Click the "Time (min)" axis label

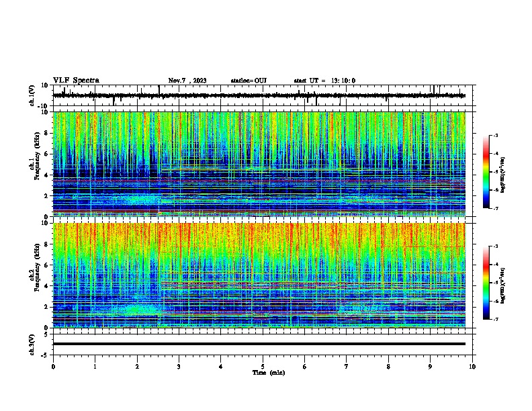click(x=269, y=373)
